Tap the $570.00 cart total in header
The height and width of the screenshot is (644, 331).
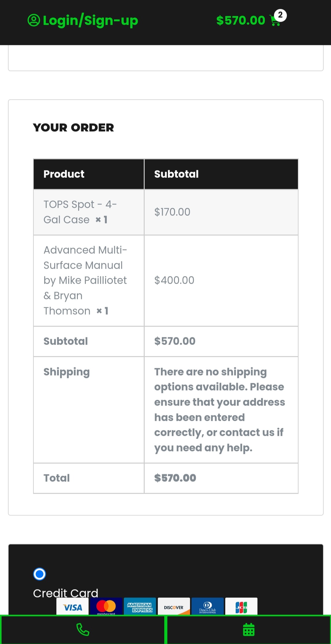coord(241,21)
